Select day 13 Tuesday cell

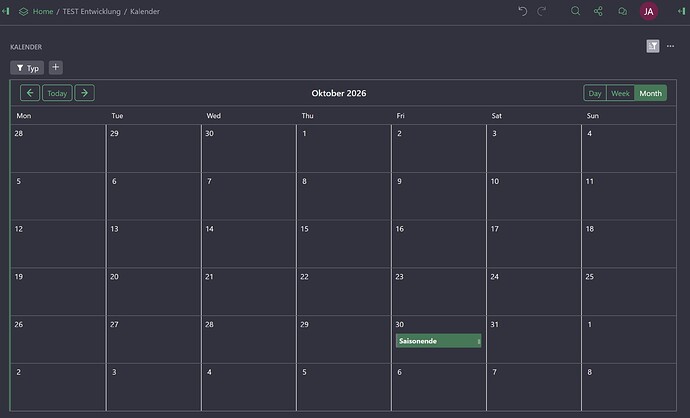coord(154,244)
